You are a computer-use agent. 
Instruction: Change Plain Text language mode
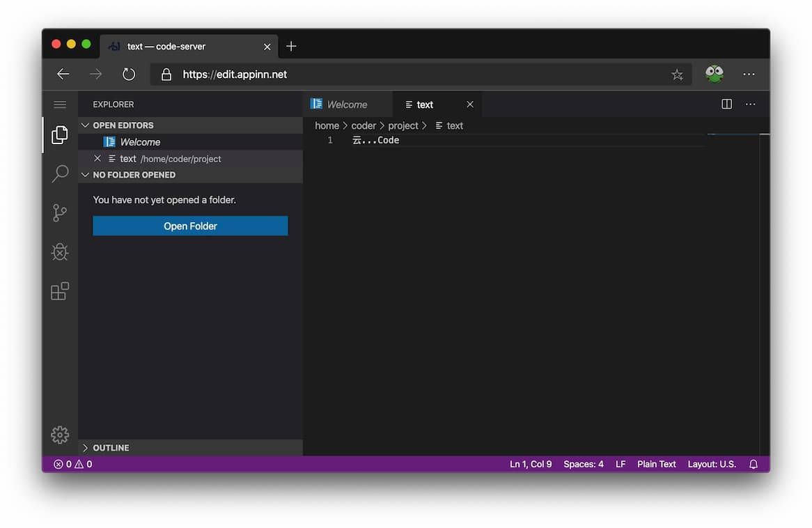(656, 464)
